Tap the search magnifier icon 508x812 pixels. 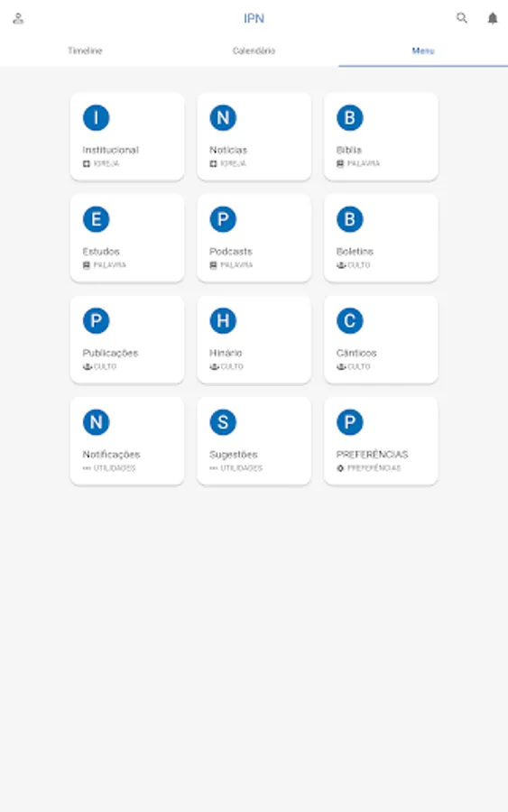pos(461,18)
